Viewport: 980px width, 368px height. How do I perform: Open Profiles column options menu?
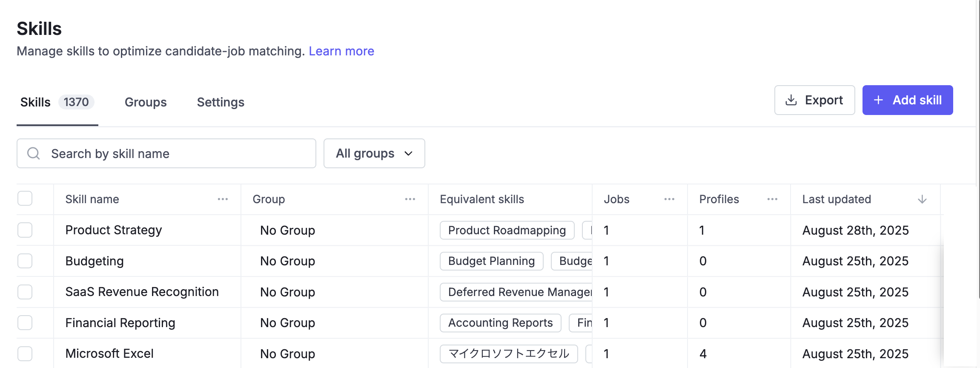pyautogui.click(x=772, y=199)
